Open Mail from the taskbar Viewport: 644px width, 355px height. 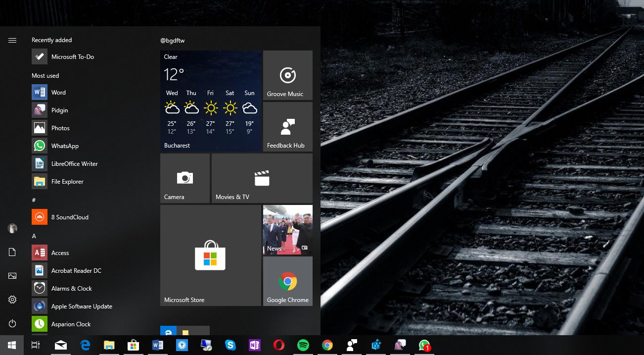click(x=61, y=345)
